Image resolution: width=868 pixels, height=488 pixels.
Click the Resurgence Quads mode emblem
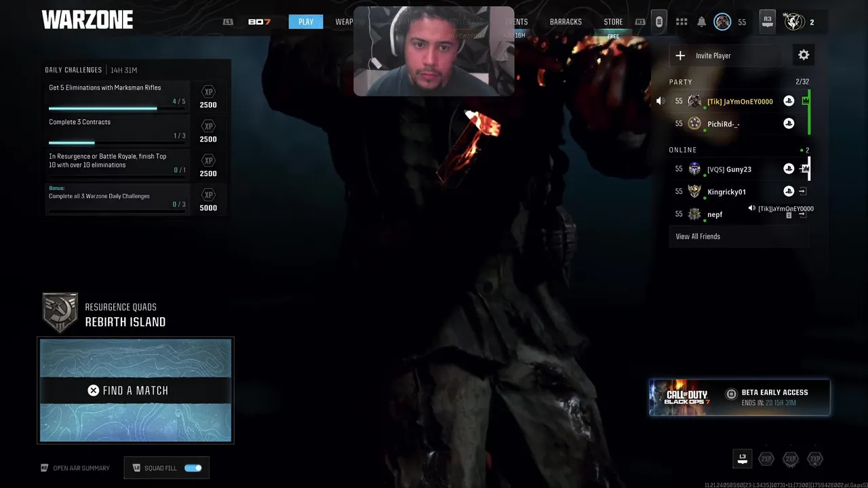pyautogui.click(x=60, y=313)
